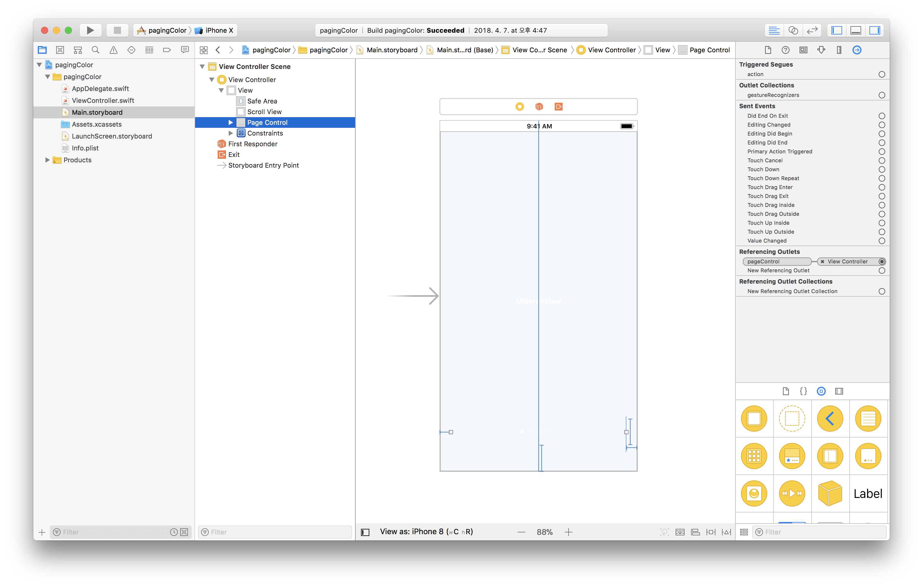This screenshot has width=923, height=588.
Task: Run the pagingColor build with Play button
Action: pyautogui.click(x=90, y=30)
